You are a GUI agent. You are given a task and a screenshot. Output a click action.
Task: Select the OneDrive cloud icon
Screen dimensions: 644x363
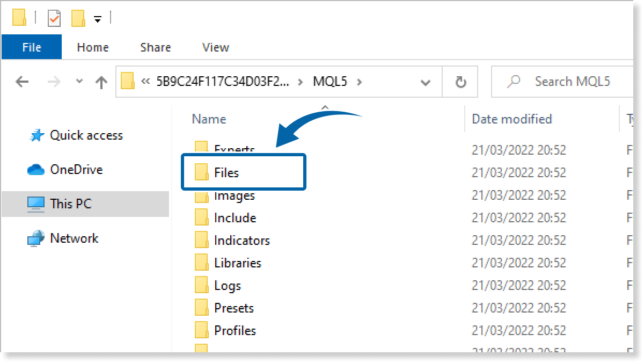coord(35,170)
